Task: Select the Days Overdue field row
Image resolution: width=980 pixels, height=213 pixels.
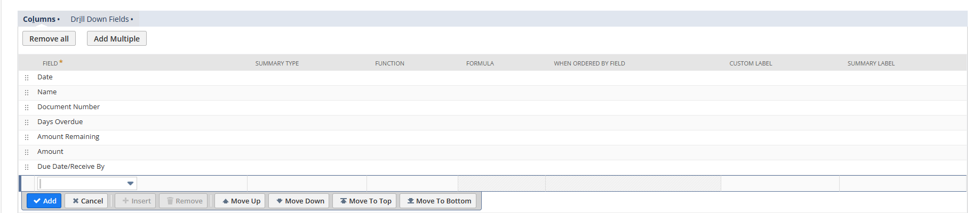Action: click(60, 122)
